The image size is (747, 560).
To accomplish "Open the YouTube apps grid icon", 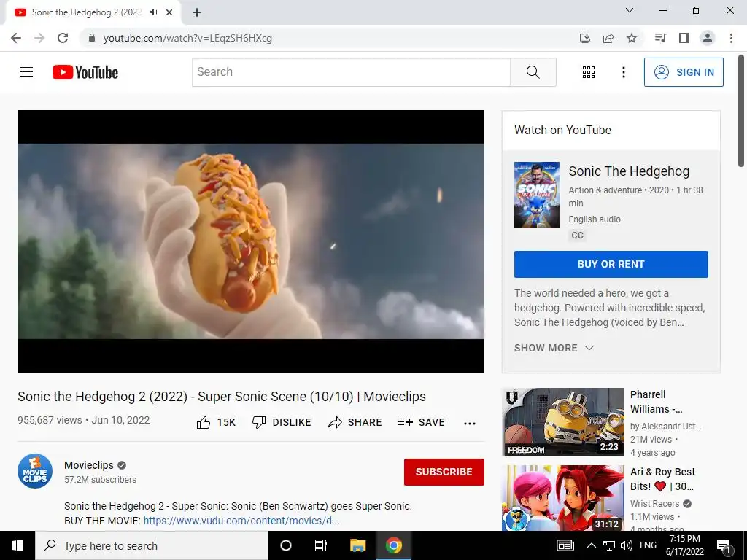I will point(589,72).
